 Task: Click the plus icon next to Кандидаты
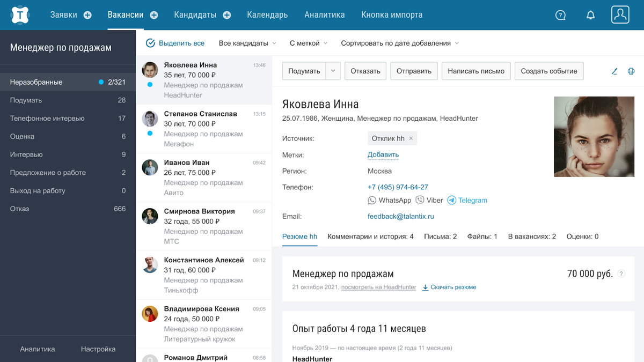coord(226,15)
